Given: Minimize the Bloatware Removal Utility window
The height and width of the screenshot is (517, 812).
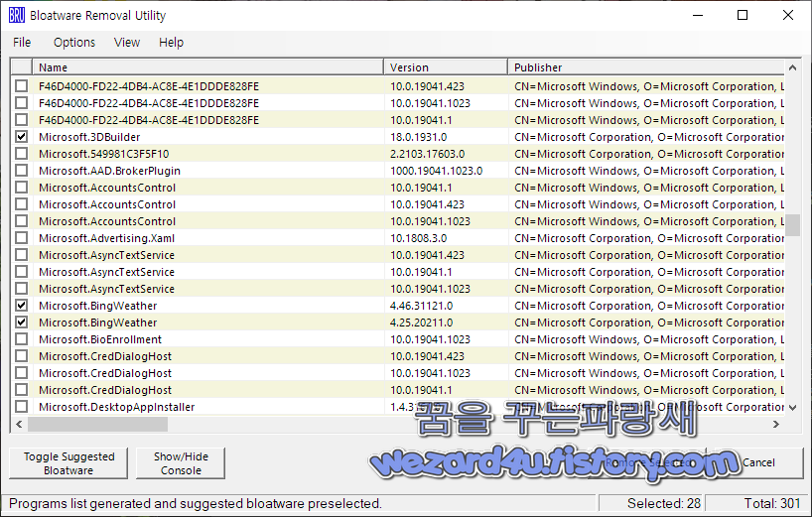Looking at the screenshot, I should click(x=698, y=16).
